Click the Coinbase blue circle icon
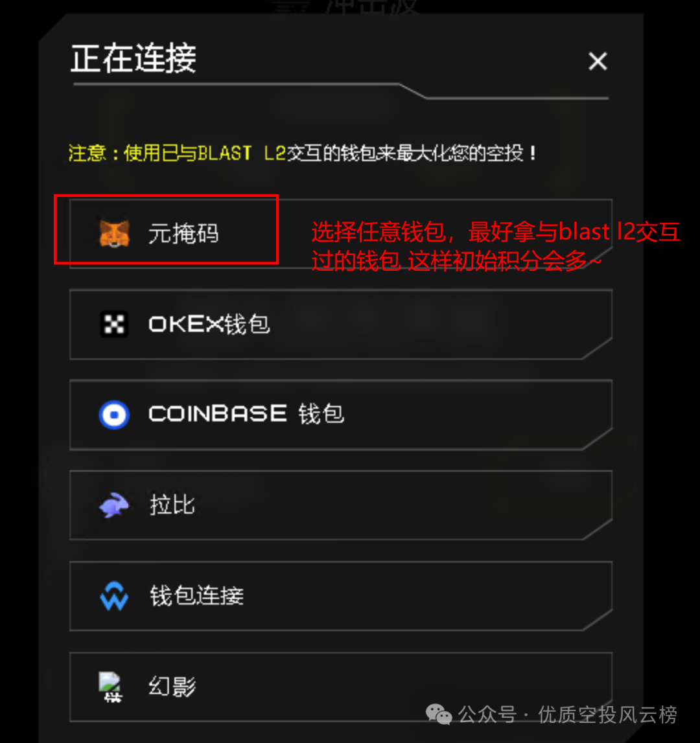700x743 pixels. (x=114, y=415)
